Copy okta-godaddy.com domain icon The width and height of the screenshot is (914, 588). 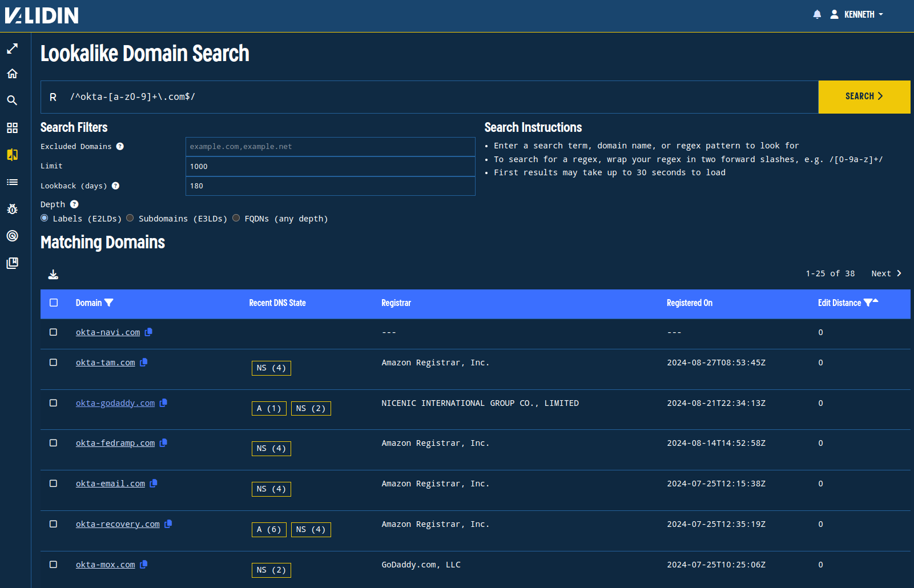coord(163,402)
